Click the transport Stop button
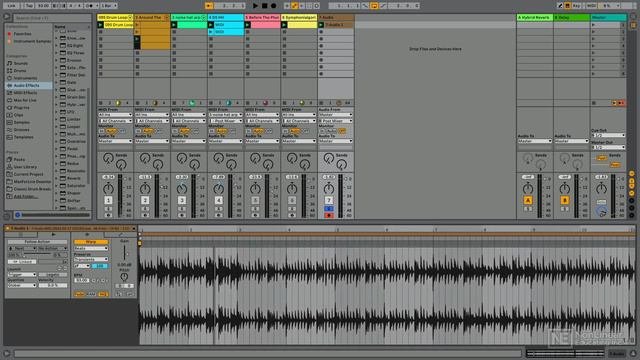640x360 pixels. tap(264, 6)
